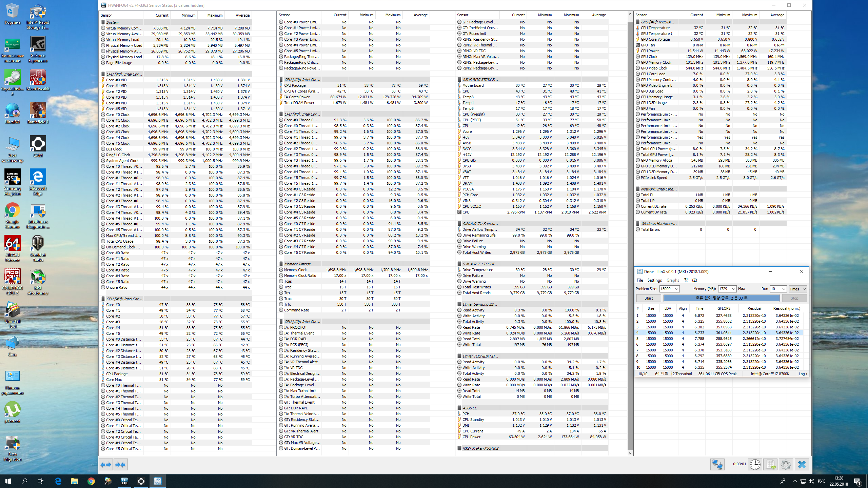Expand the Log panel in LinX status bar
This screenshot has width=868, height=488.
[803, 374]
